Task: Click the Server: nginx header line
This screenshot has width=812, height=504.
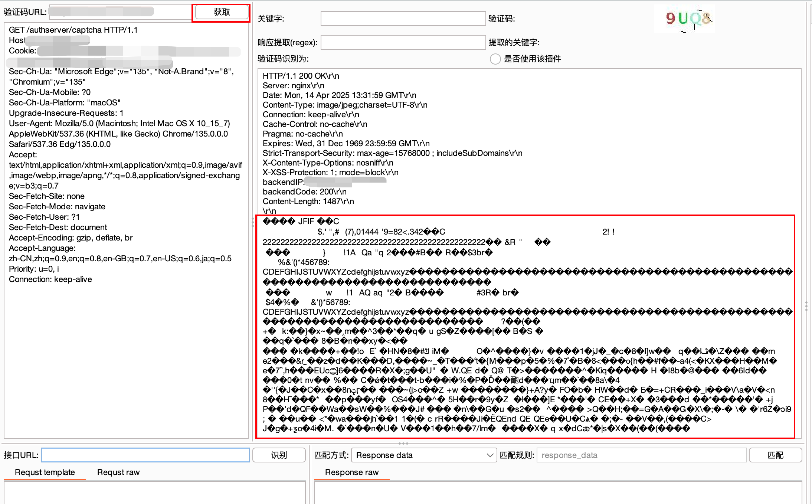Action: click(294, 85)
